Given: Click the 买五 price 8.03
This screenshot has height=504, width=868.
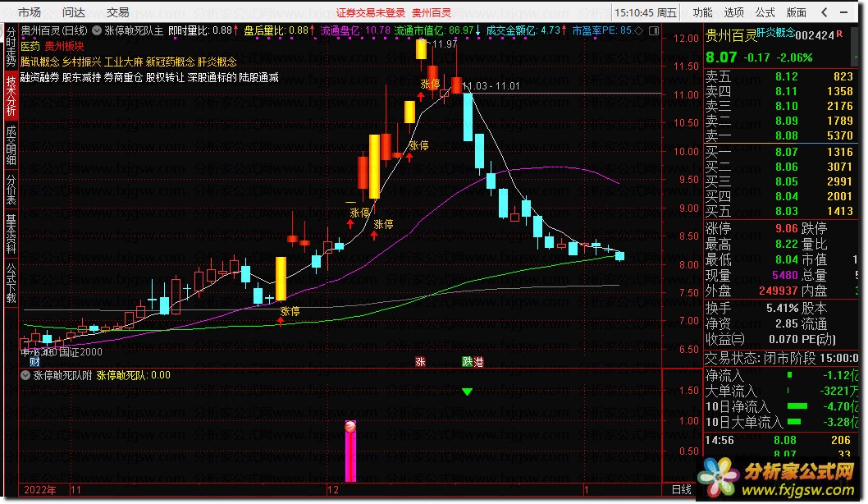Looking at the screenshot, I should [787, 211].
